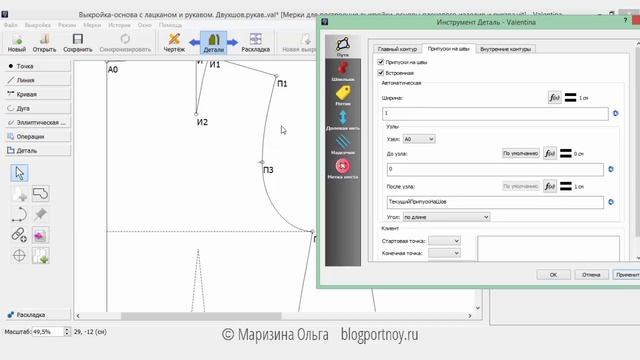
Task: Select the arc path tool icon
Action: click(x=19, y=214)
